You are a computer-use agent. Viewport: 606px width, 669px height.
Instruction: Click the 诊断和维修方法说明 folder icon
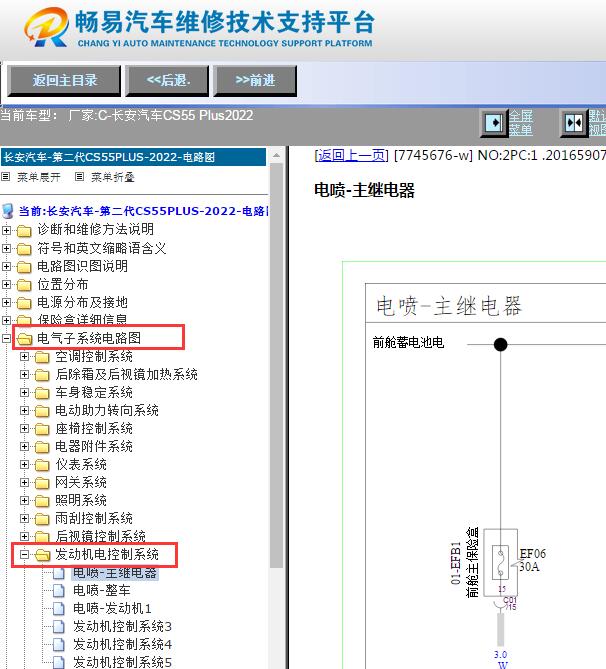pyautogui.click(x=24, y=231)
